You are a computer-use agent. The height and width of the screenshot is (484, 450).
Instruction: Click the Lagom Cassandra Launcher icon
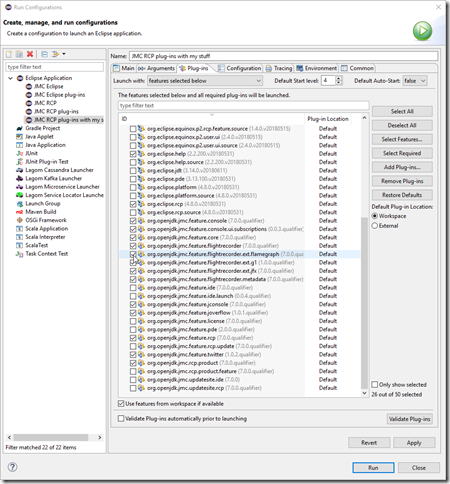[20, 170]
